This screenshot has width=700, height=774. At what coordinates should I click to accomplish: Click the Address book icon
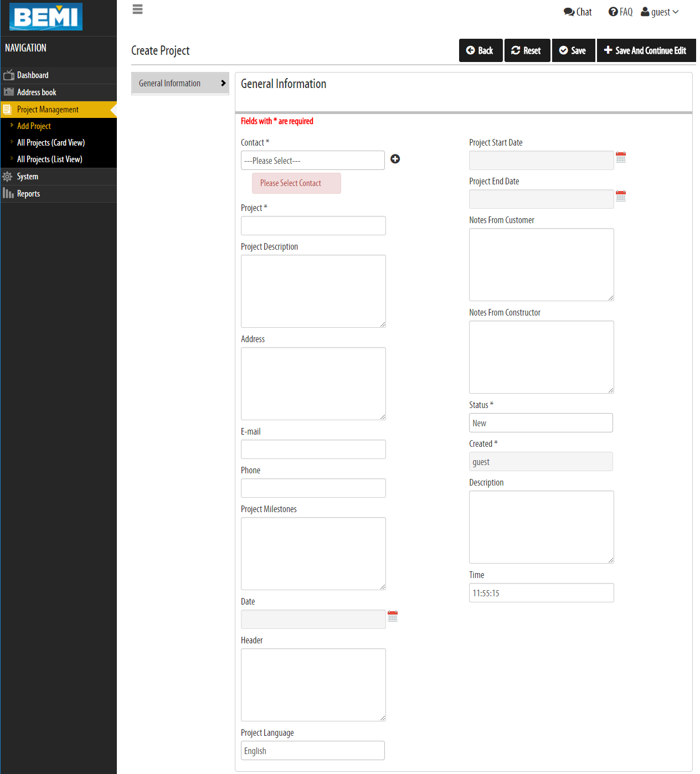(8, 92)
